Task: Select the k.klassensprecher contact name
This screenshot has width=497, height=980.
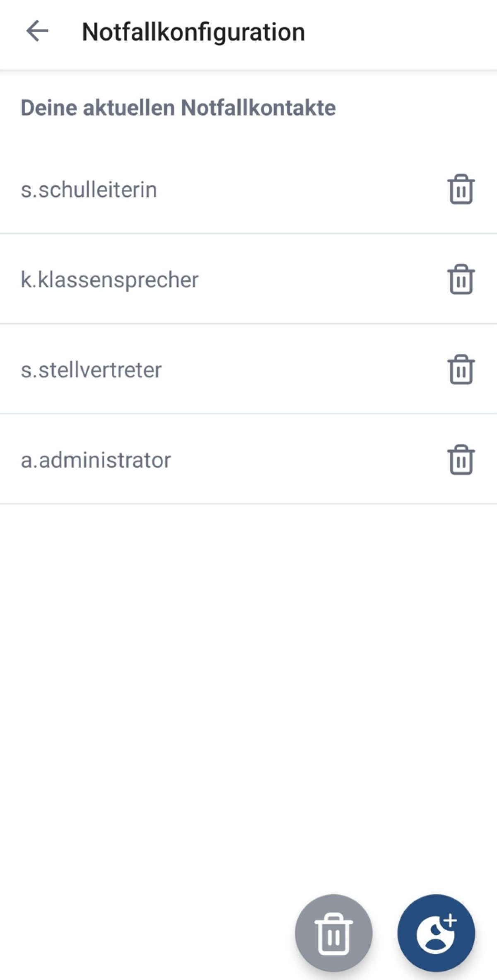Action: click(x=110, y=280)
